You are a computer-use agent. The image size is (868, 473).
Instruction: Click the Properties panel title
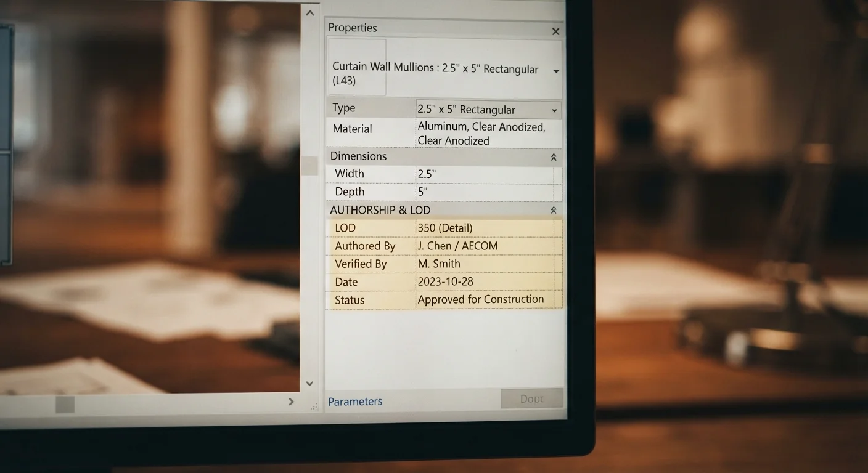tap(353, 28)
